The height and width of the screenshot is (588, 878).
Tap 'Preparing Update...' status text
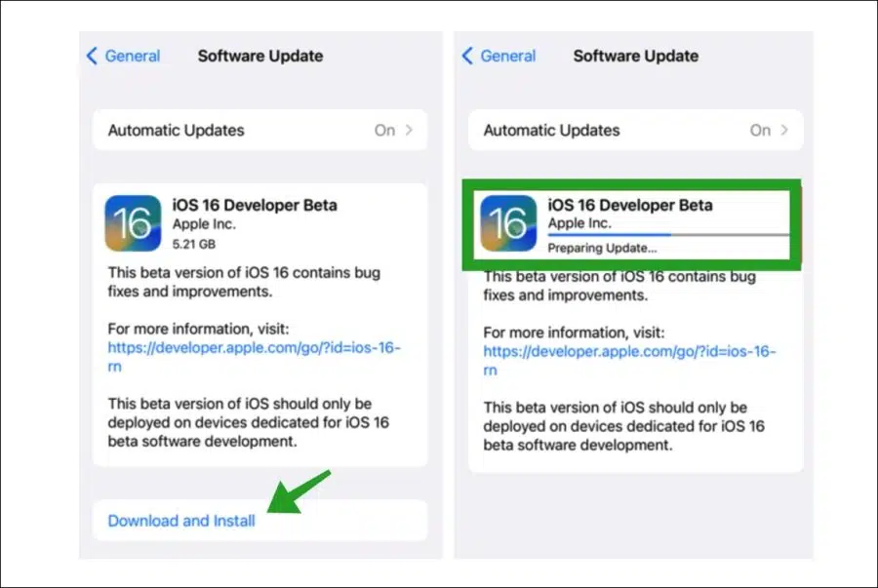pos(603,248)
